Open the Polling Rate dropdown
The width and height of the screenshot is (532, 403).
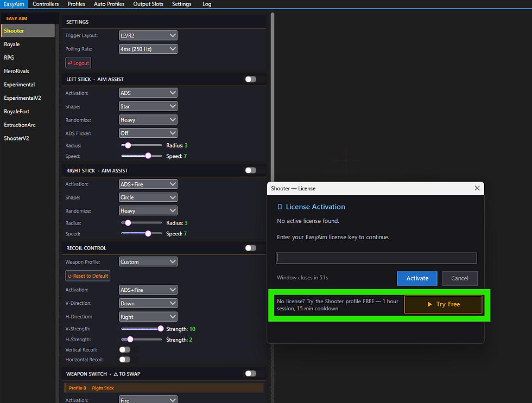coord(148,49)
